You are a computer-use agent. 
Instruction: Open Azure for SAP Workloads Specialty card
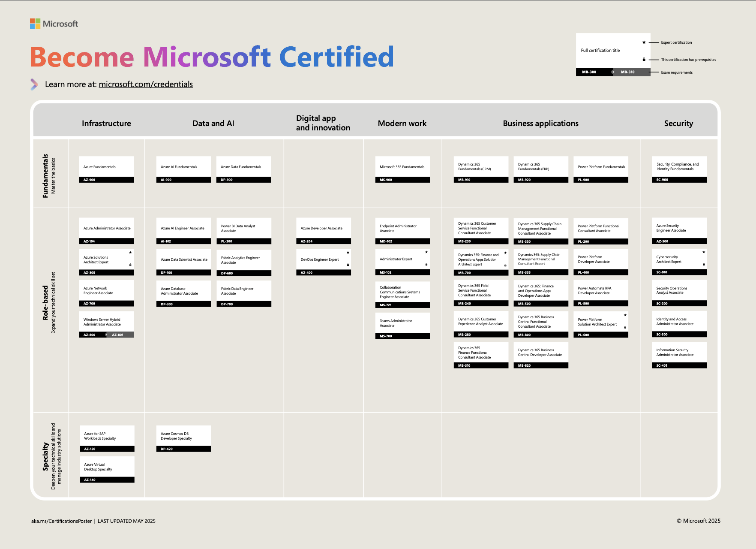(107, 438)
